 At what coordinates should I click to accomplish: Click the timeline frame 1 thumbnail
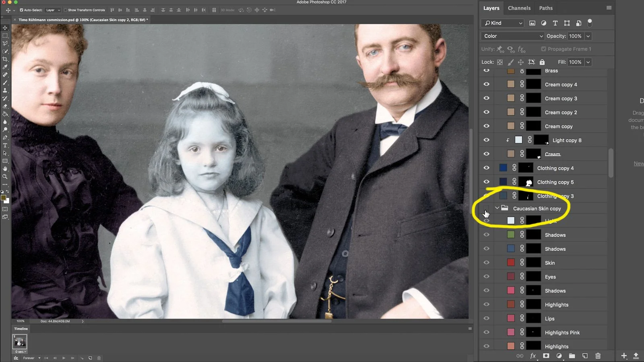20,342
